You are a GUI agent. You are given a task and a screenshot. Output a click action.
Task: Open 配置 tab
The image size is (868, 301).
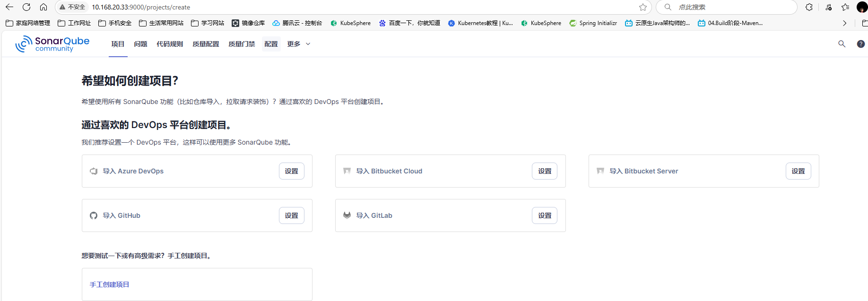click(271, 44)
